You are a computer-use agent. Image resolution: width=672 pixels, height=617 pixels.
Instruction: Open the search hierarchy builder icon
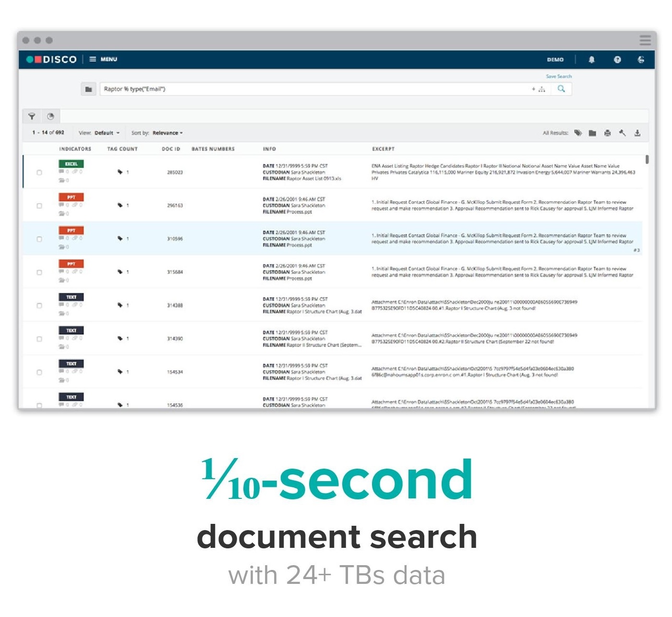(x=541, y=89)
